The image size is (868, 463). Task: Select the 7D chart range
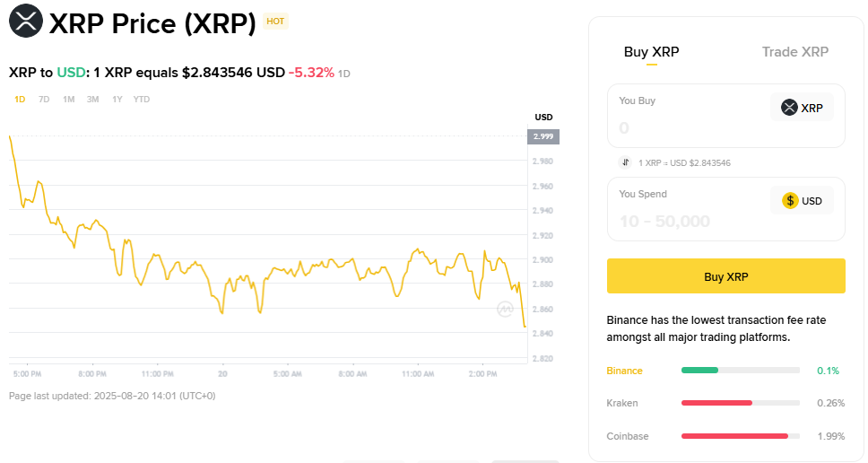pyautogui.click(x=44, y=99)
